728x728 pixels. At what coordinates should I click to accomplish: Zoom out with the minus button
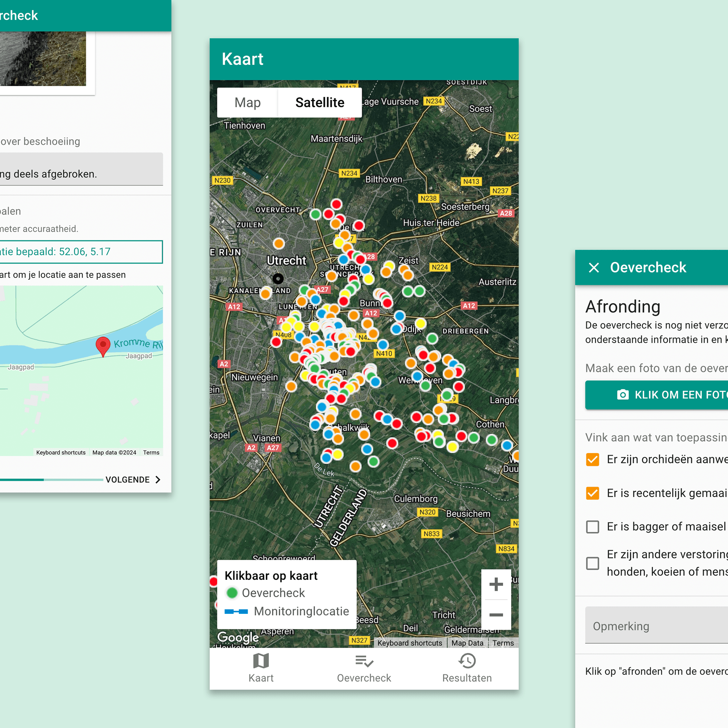496,615
